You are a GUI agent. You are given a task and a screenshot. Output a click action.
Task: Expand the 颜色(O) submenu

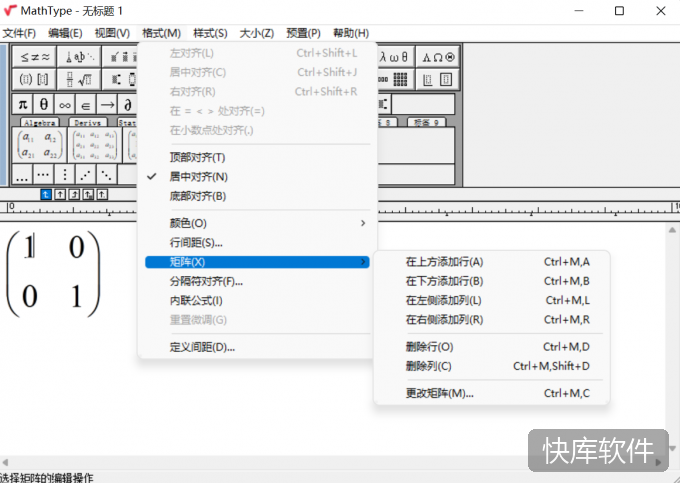(257, 223)
